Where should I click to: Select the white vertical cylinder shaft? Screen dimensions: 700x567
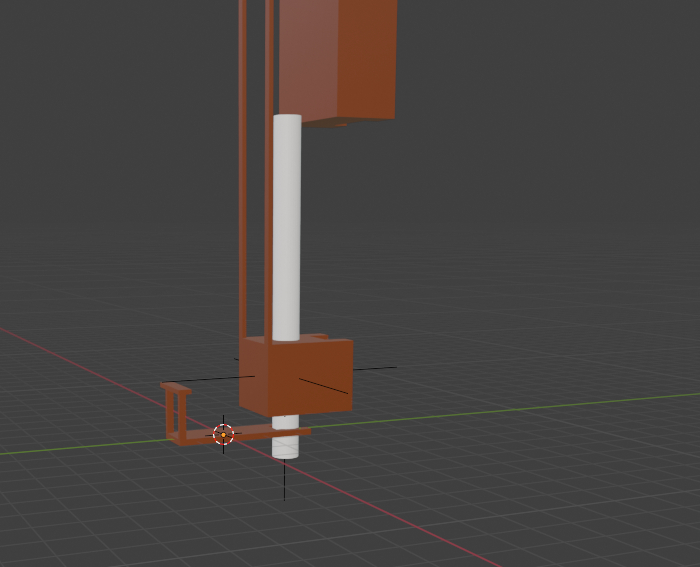coord(287,230)
